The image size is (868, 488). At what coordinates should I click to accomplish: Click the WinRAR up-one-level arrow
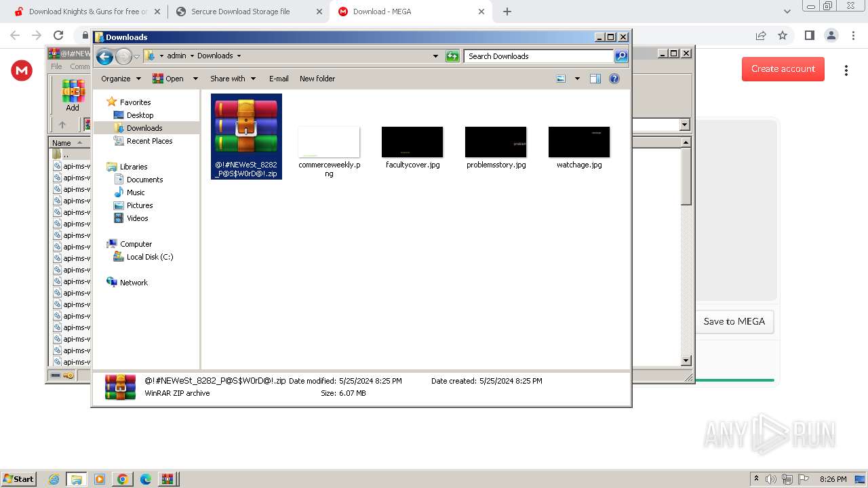click(x=62, y=125)
